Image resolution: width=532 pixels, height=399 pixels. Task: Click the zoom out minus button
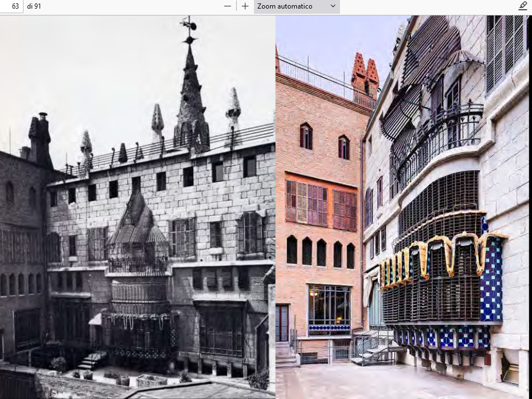pyautogui.click(x=228, y=6)
